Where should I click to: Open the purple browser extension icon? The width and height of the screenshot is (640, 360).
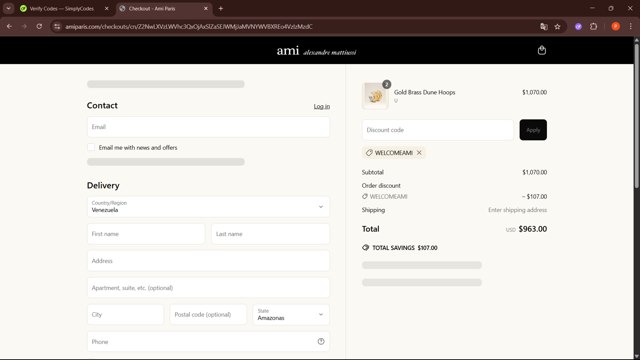pyautogui.click(x=578, y=27)
